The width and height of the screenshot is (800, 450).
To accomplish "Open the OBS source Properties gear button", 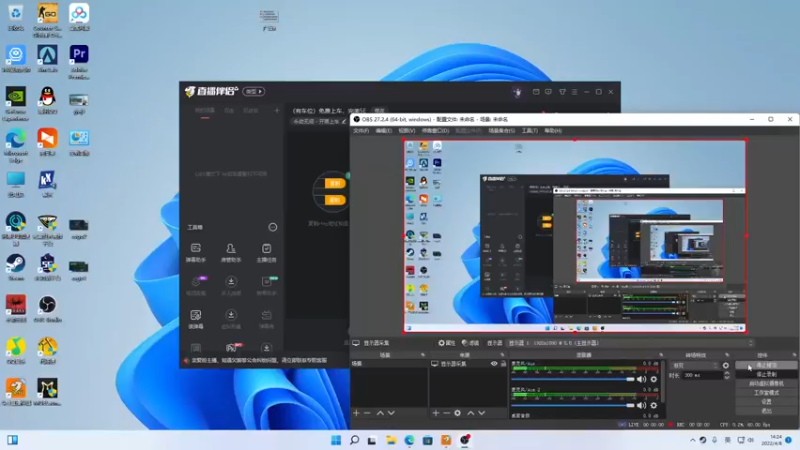I will (x=446, y=343).
